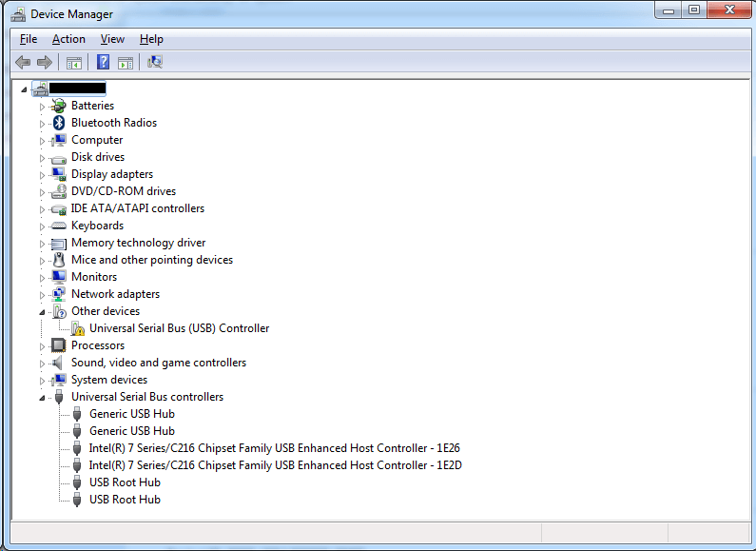Open the Help toolbar icon
756x551 pixels.
point(104,62)
